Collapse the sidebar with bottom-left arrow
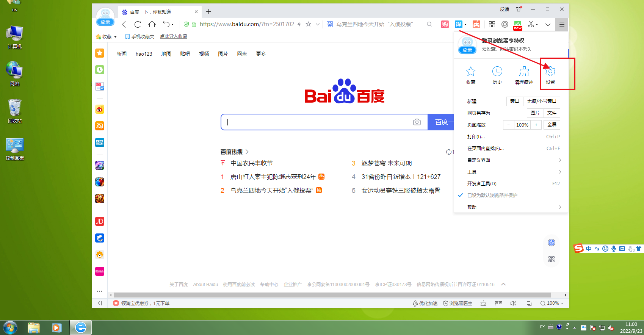Image resolution: width=644 pixels, height=335 pixels. [100, 303]
